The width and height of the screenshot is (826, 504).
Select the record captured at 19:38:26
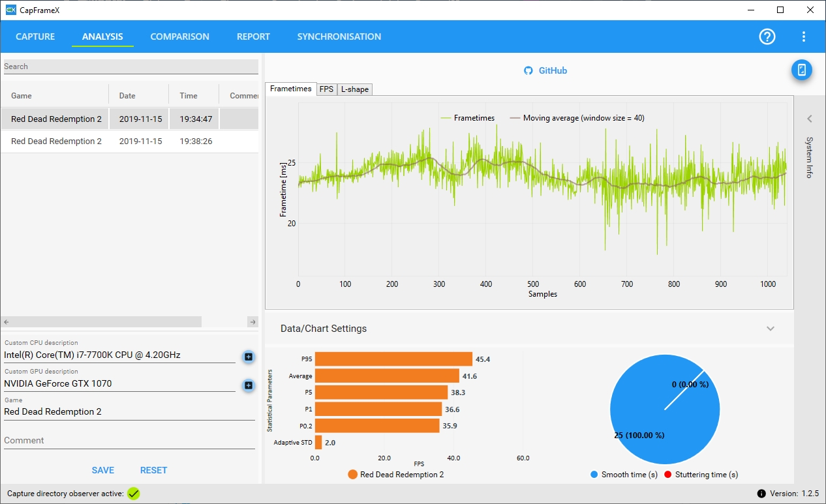tap(130, 141)
